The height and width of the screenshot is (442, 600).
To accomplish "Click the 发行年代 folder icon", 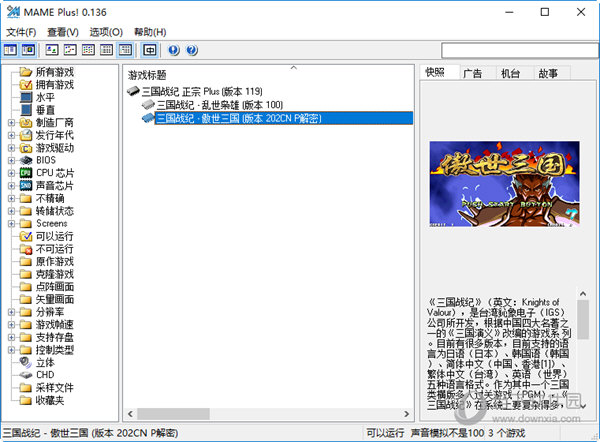I will tap(26, 135).
